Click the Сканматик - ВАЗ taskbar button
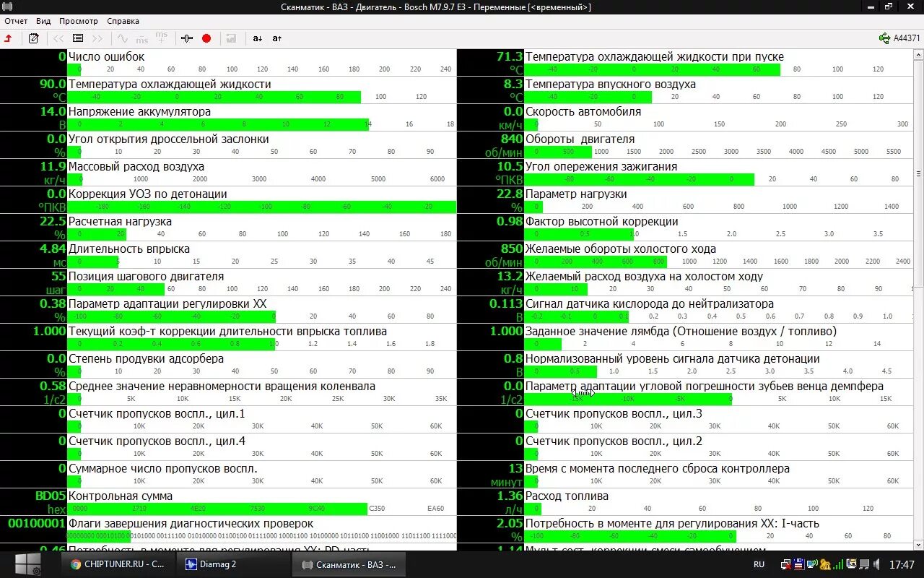Screen dimensions: 924x578 click(349, 564)
